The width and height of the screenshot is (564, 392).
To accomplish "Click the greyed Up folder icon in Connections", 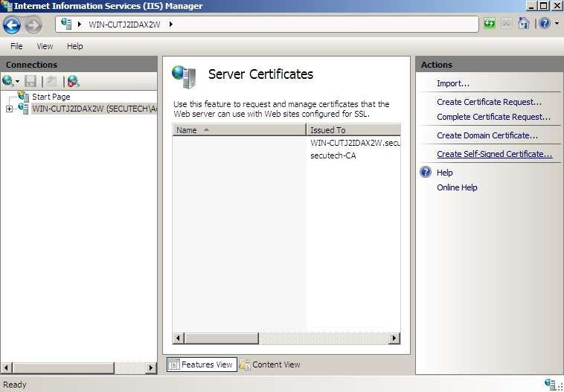I will coord(51,82).
